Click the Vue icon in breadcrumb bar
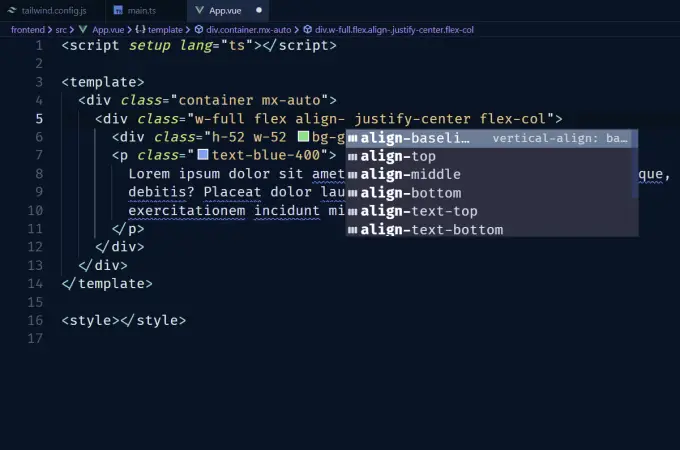This screenshot has width=680, height=450. (x=84, y=30)
